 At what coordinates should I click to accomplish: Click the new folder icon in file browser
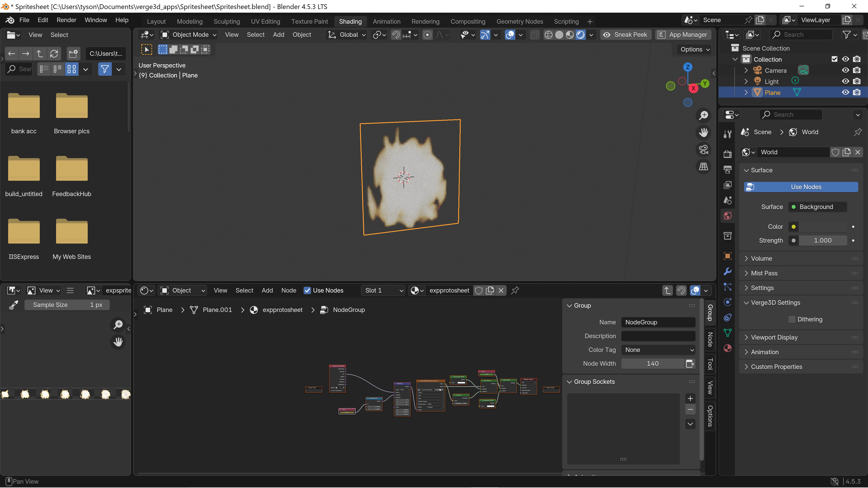[x=73, y=54]
